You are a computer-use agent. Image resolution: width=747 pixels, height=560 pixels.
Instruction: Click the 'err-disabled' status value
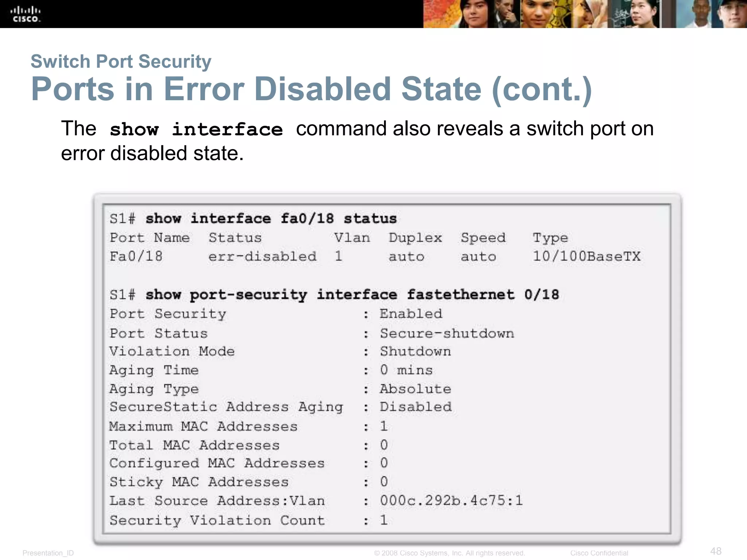[x=262, y=256]
